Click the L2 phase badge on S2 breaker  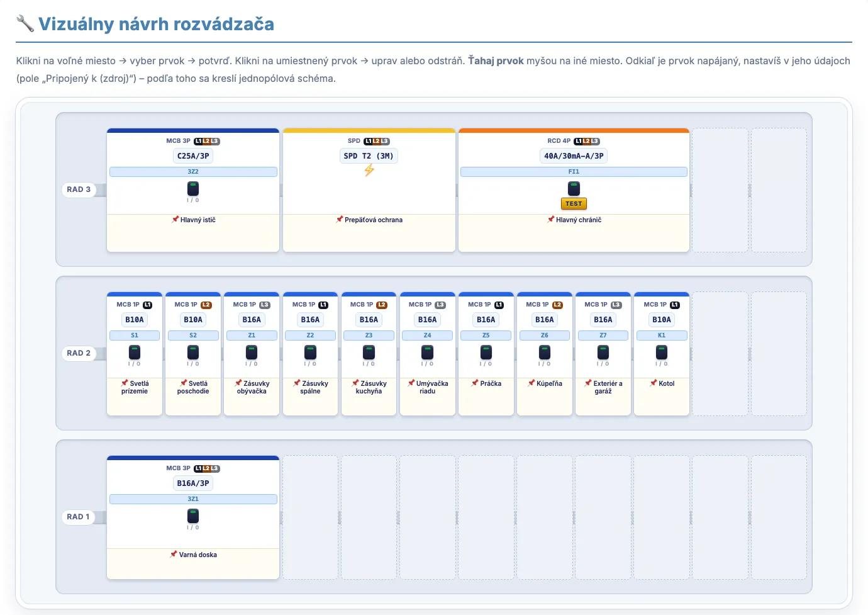pos(206,305)
